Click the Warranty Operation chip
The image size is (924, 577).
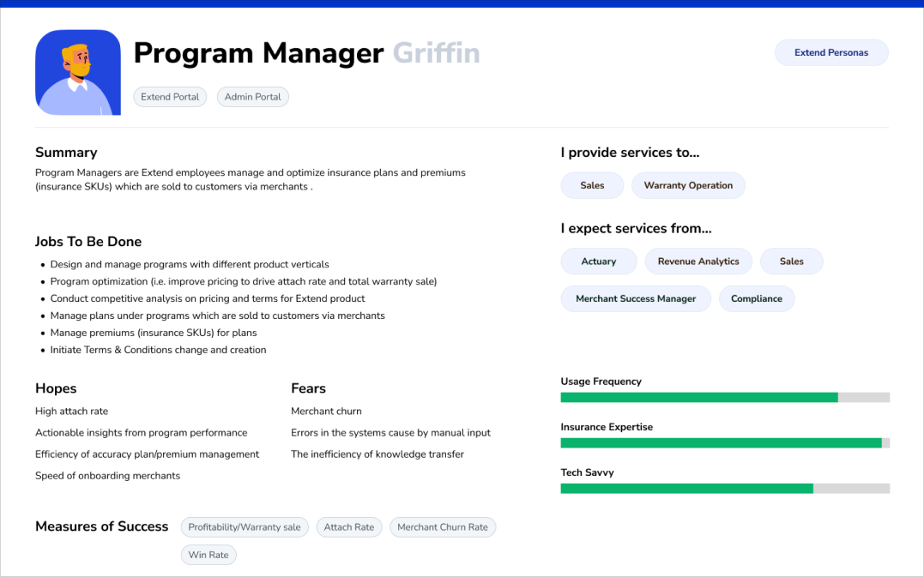[688, 185]
